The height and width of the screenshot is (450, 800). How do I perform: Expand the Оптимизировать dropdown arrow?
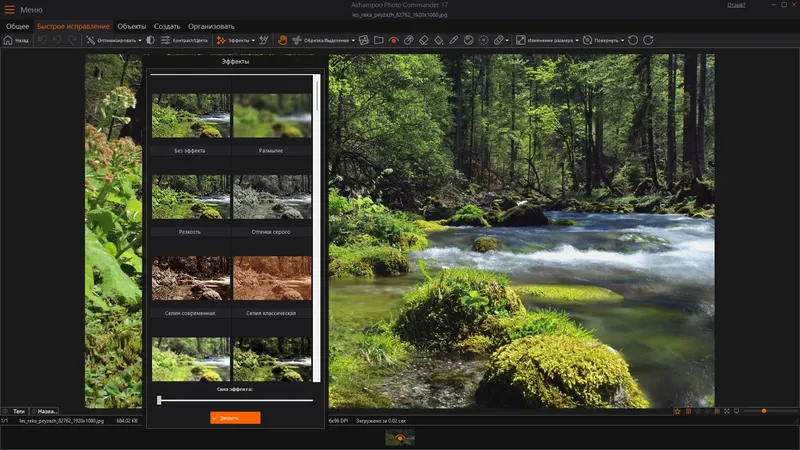[140, 40]
